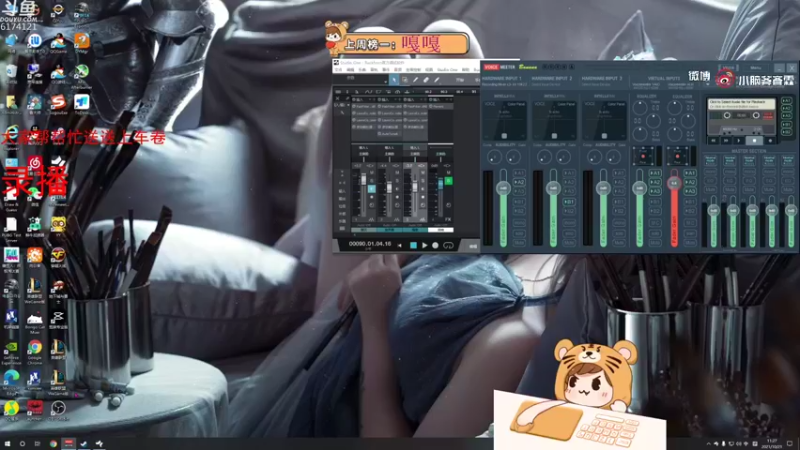800x450 pixels.
Task: Expand the first channel's insert dropdown in Studio One
Action: click(370, 99)
